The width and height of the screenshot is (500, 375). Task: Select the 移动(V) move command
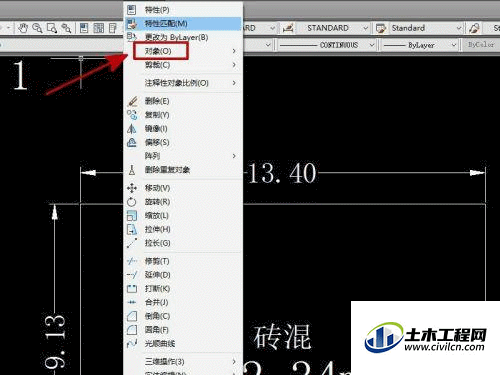(183, 188)
